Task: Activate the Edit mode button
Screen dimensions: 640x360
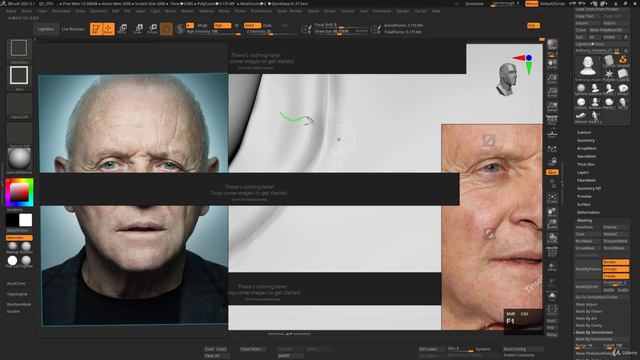Action: (x=96, y=29)
